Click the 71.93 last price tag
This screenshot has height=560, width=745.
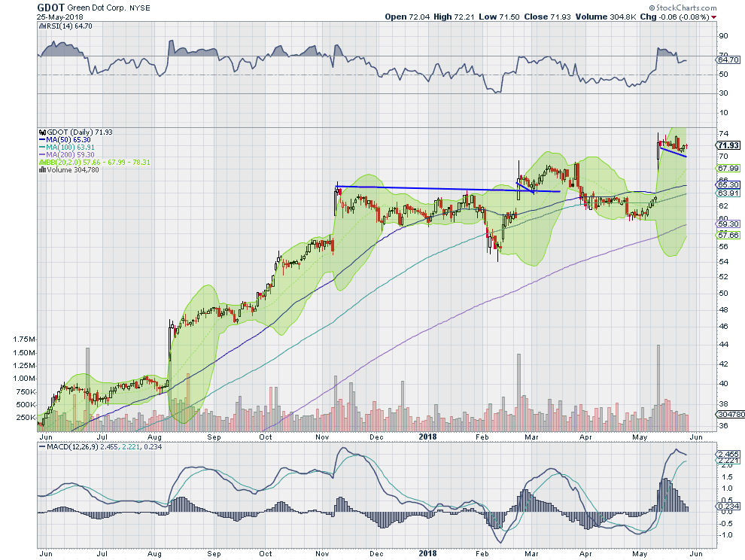point(728,145)
